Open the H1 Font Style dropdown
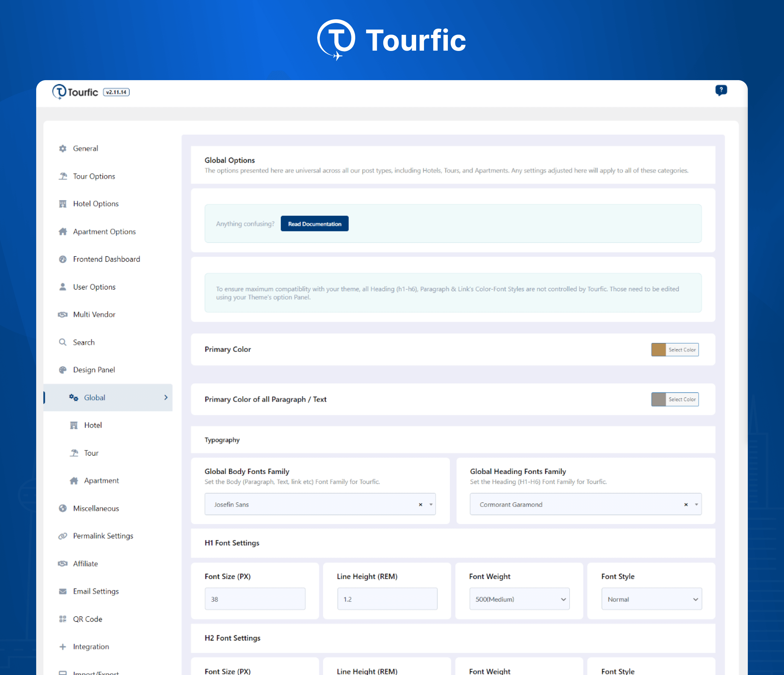The width and height of the screenshot is (784, 675). [652, 599]
